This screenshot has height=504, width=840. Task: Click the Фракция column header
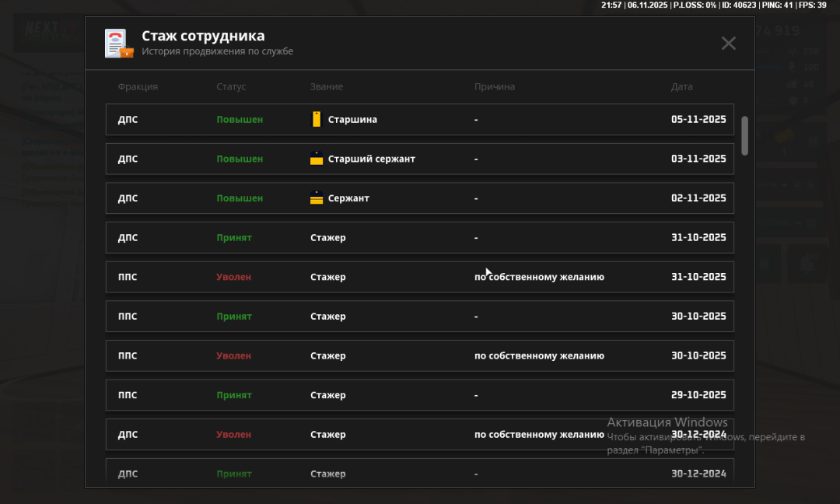138,87
